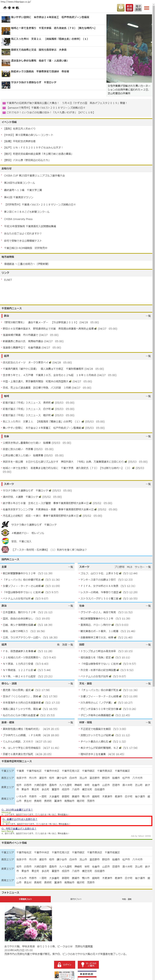The image size is (155, 980).
Task: Open 一覧 list for the 経済 prefectural section
Action: 148,356
